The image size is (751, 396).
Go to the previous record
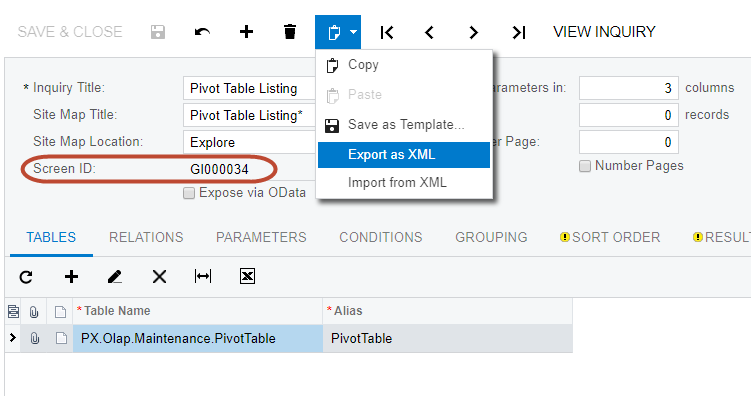tap(429, 33)
